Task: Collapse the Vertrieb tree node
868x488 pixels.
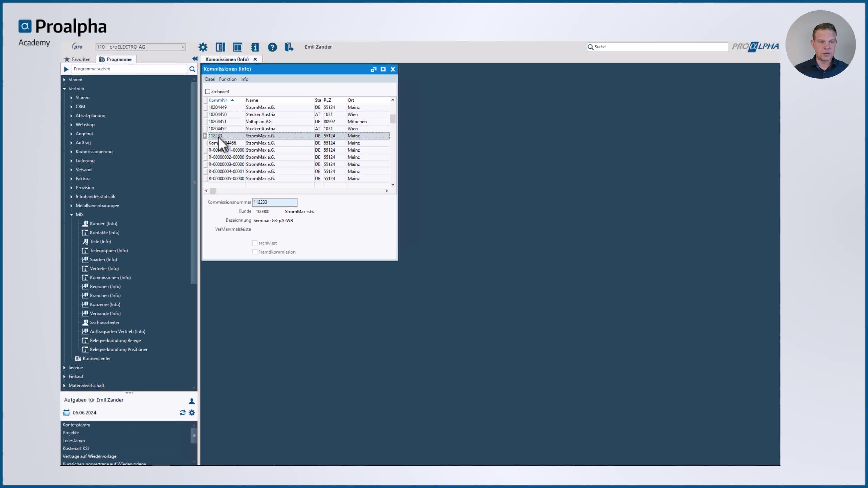Action: click(x=64, y=89)
